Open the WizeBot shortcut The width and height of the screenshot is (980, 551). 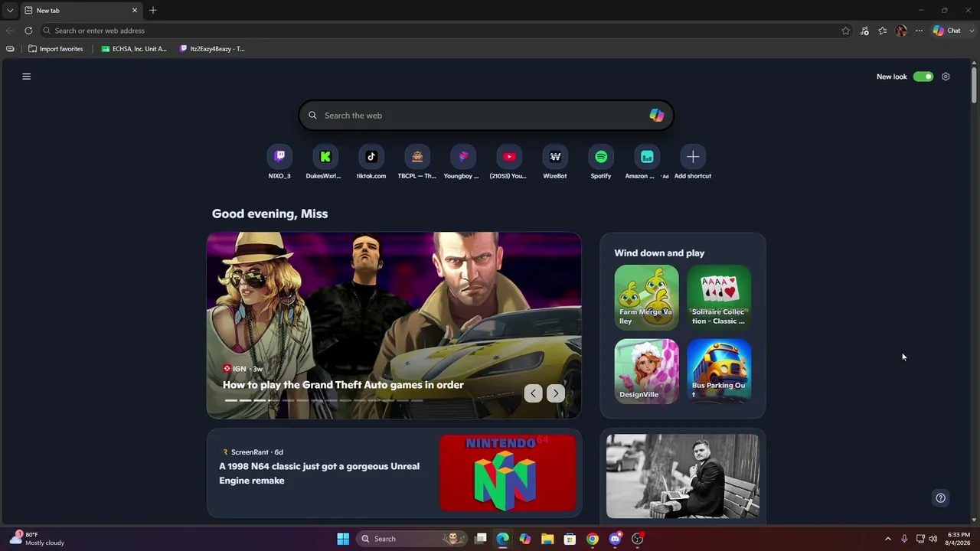[555, 157]
